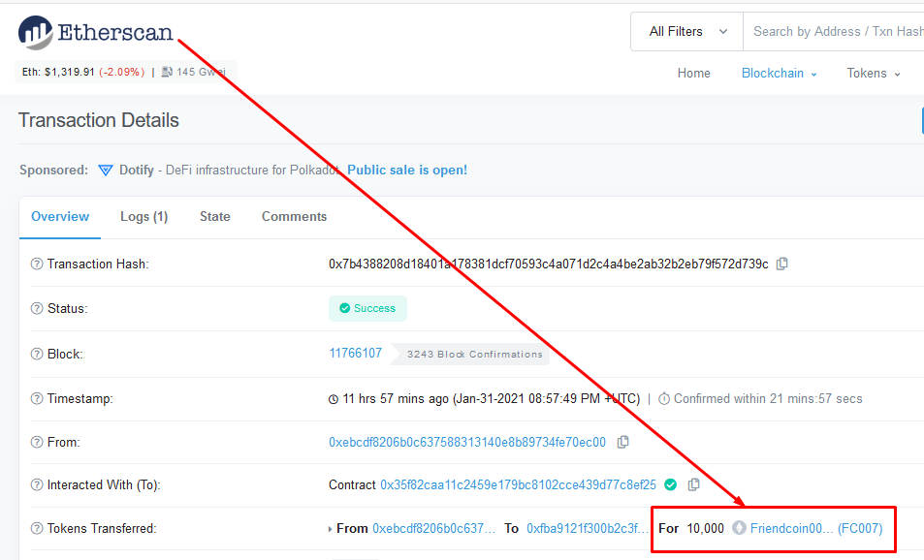Click the 10,000 token amount

[706, 528]
